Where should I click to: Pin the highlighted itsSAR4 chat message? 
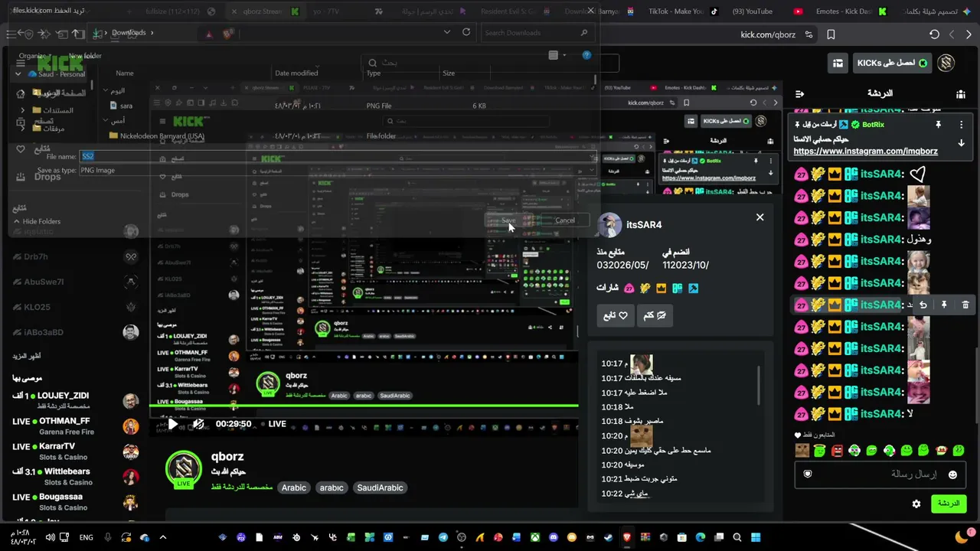pos(944,305)
